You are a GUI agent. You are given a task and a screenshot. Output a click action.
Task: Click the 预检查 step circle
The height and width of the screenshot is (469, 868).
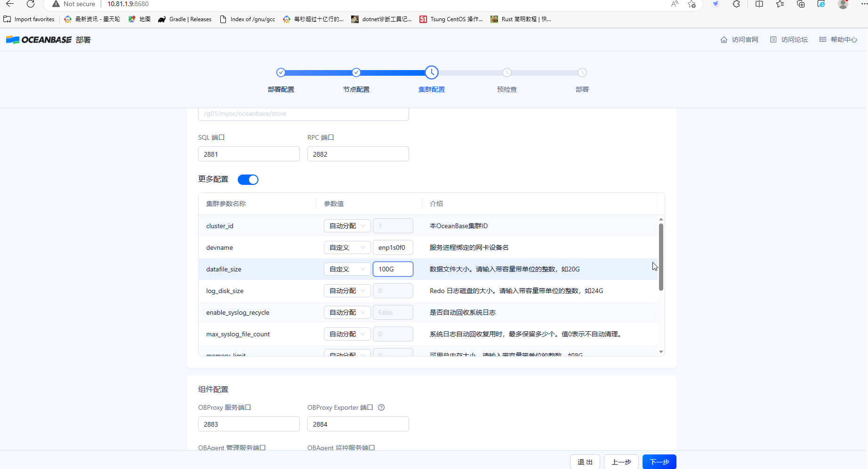point(507,72)
